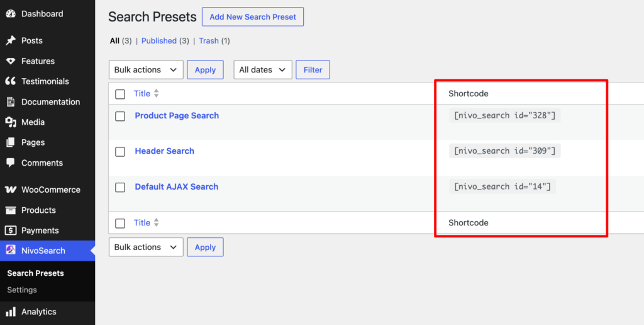Toggle select-all checkbox in table header
Screen dimensions: 644x325
pyautogui.click(x=120, y=94)
